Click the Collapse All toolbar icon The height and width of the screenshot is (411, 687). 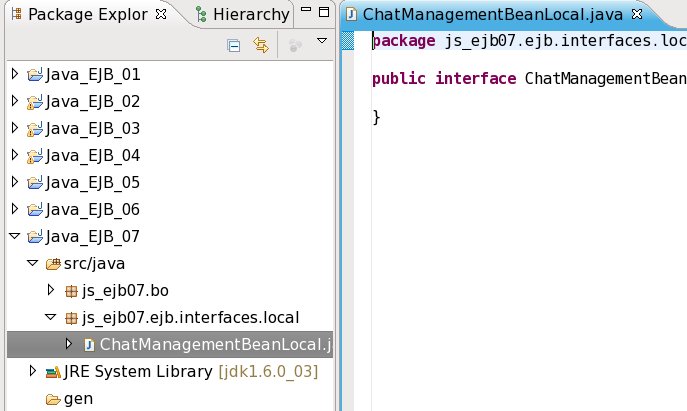(x=234, y=45)
